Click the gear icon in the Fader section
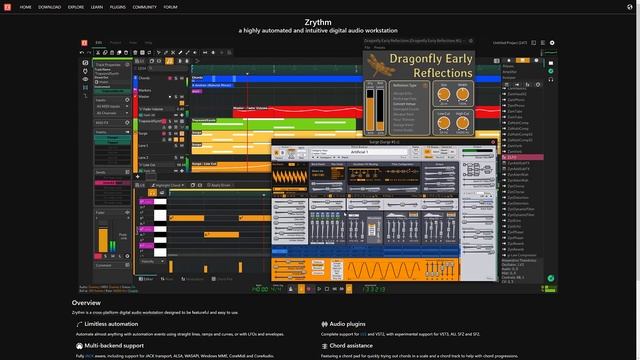640x360 pixels. [x=127, y=256]
